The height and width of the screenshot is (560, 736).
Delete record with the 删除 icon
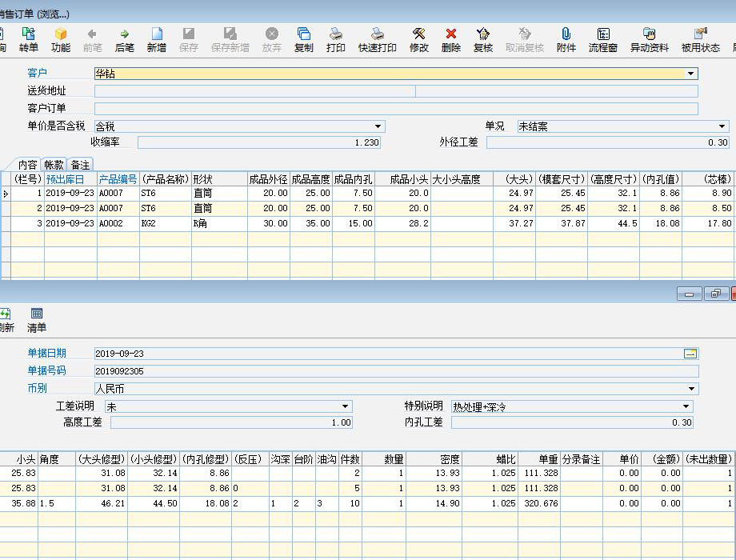[x=451, y=39]
